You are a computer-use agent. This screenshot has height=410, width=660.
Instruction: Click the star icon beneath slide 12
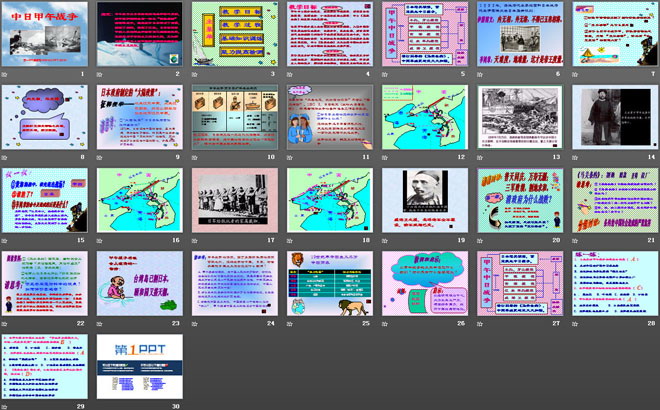pos(386,157)
